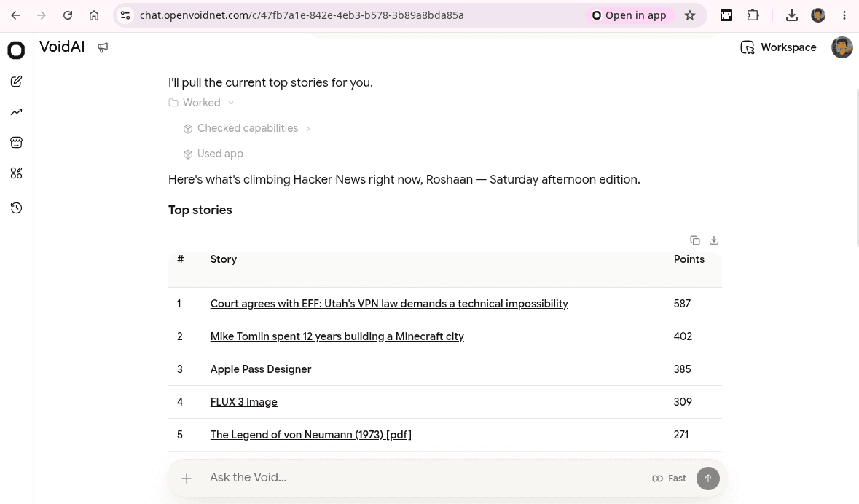Copy the top stories table
Screen dimensions: 859x504
pyautogui.click(x=694, y=240)
